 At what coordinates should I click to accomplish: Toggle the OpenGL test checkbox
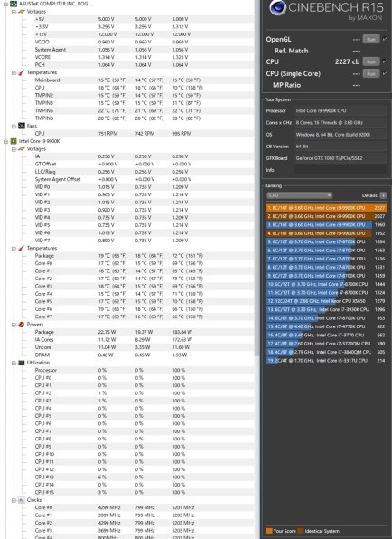385,39
